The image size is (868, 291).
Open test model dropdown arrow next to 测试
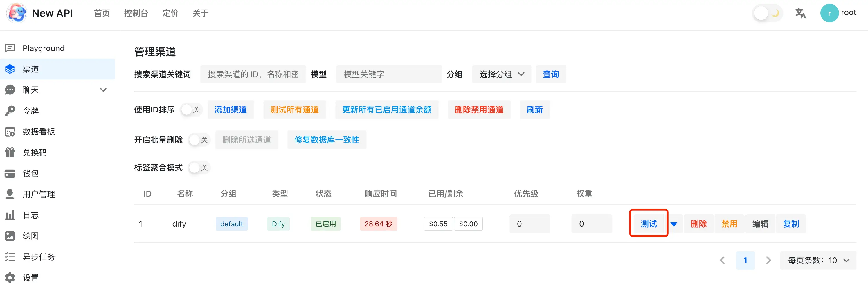click(x=673, y=224)
